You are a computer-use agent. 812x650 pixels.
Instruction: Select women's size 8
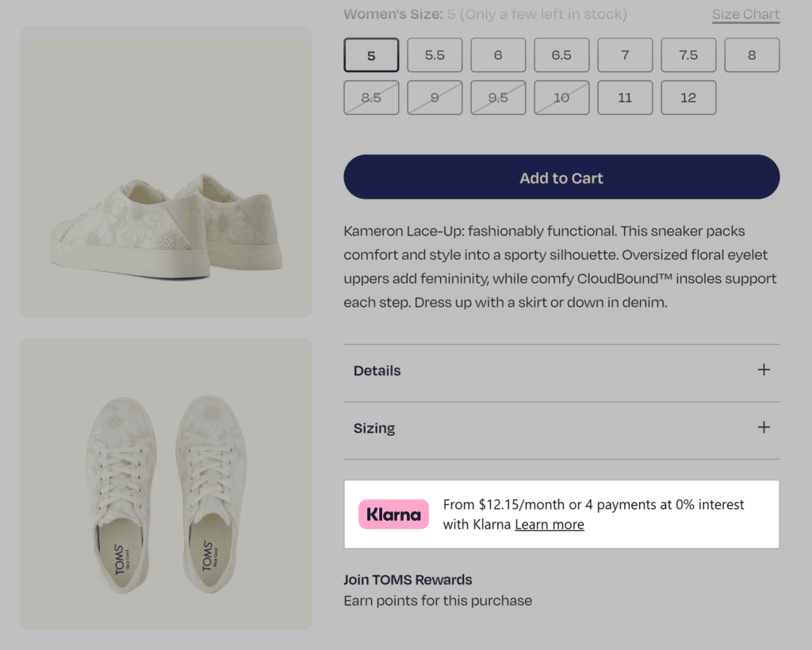coord(752,55)
